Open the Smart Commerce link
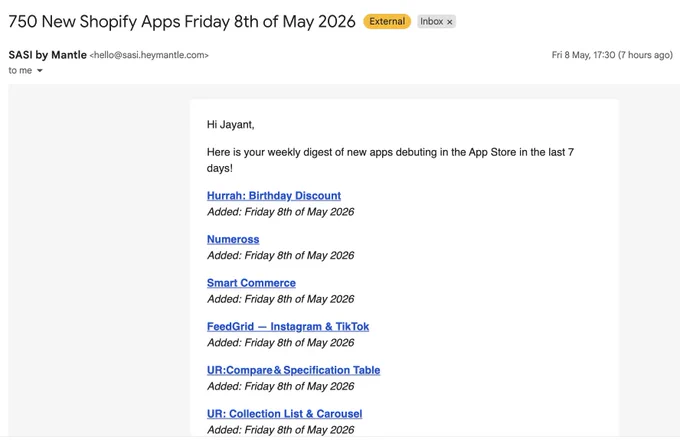The image size is (680, 440). click(251, 283)
